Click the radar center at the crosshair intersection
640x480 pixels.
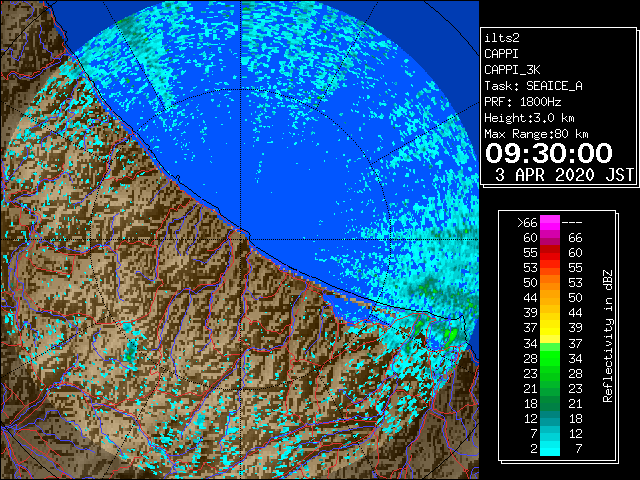coord(241,240)
